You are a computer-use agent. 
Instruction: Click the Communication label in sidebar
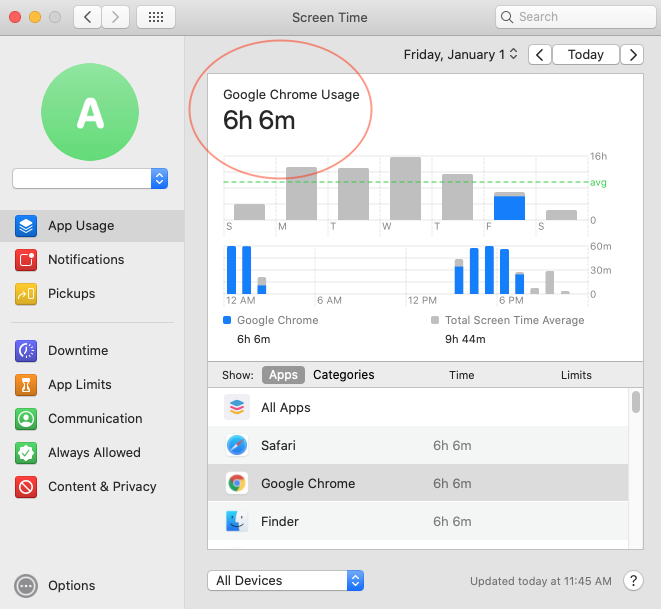95,419
